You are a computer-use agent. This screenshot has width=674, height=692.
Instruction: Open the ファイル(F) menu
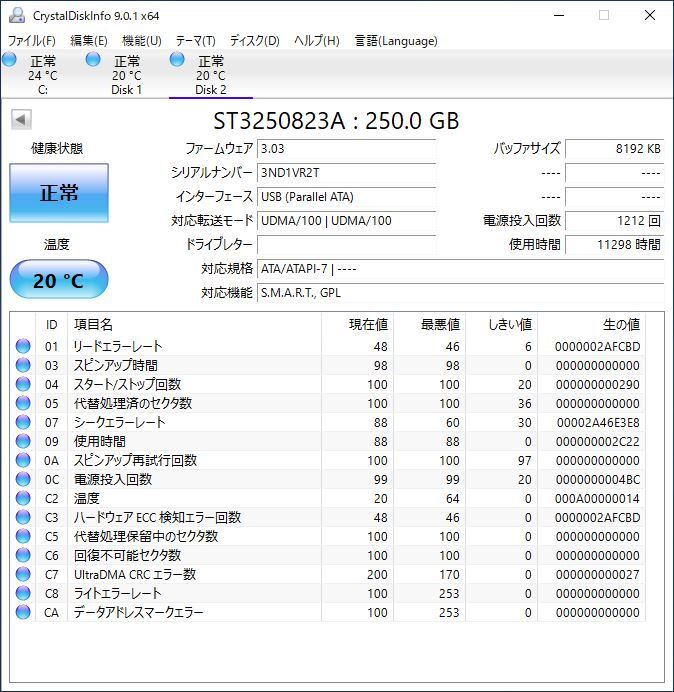coord(32,41)
